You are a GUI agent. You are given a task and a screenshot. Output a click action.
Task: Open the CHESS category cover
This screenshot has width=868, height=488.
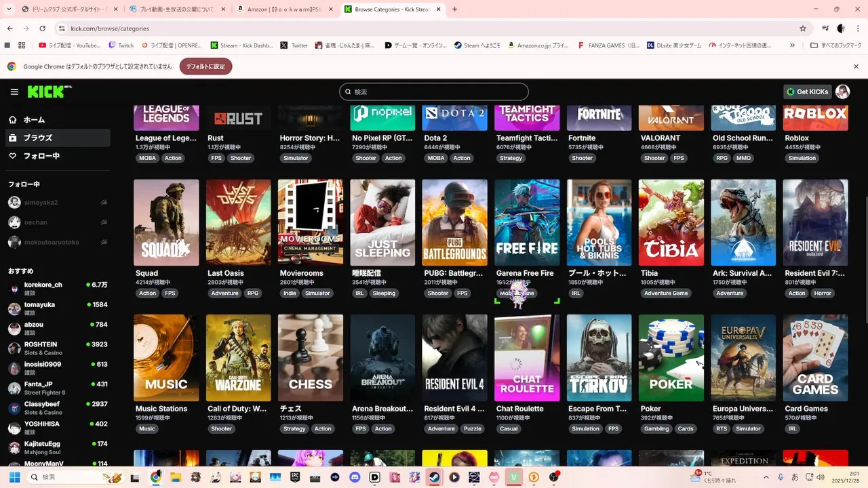click(x=311, y=358)
